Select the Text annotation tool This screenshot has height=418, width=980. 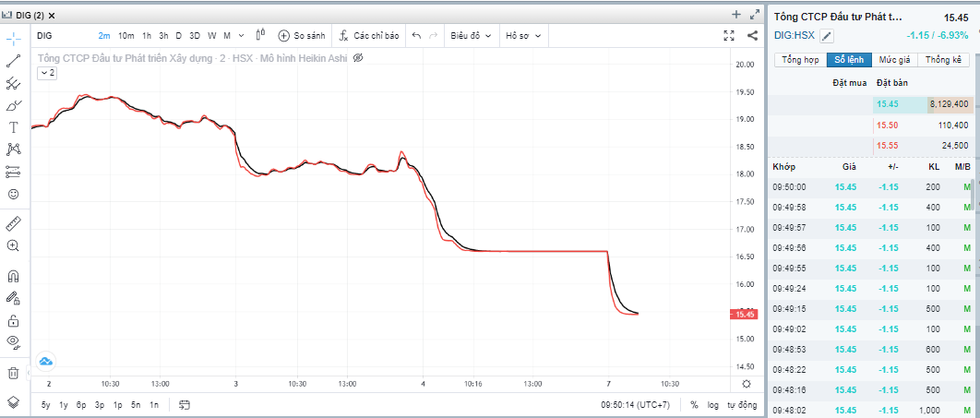pyautogui.click(x=14, y=127)
